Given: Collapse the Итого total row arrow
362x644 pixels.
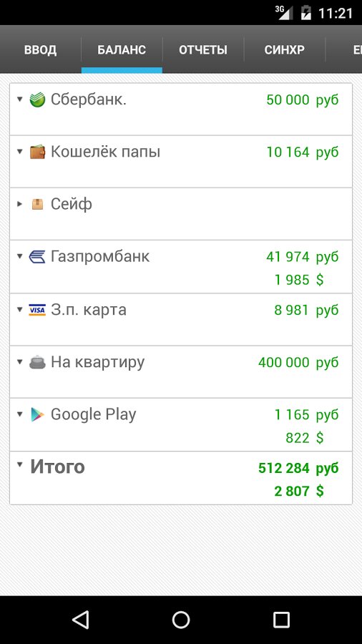Looking at the screenshot, I should point(20,464).
